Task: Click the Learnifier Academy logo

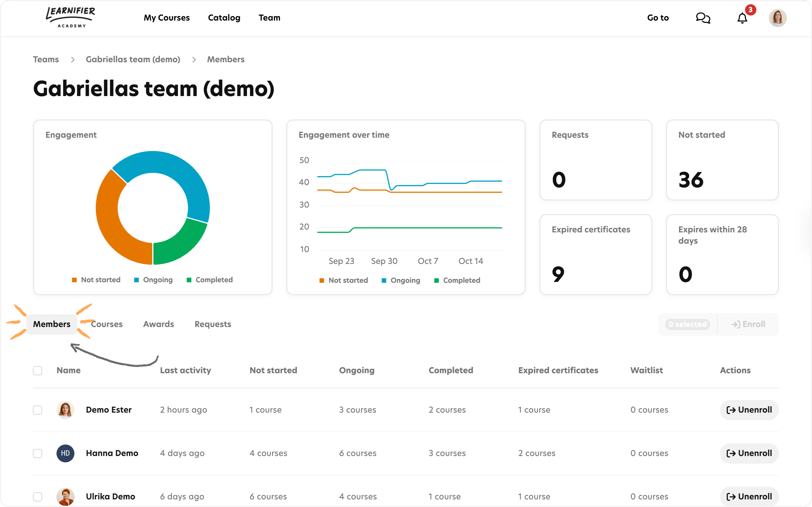Action: 71,17
